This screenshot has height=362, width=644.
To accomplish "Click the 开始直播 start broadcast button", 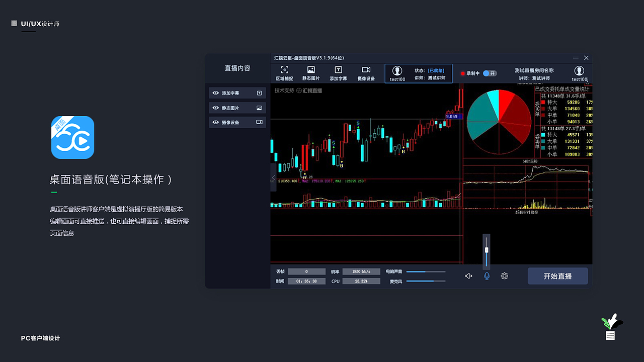I will 557,276.
